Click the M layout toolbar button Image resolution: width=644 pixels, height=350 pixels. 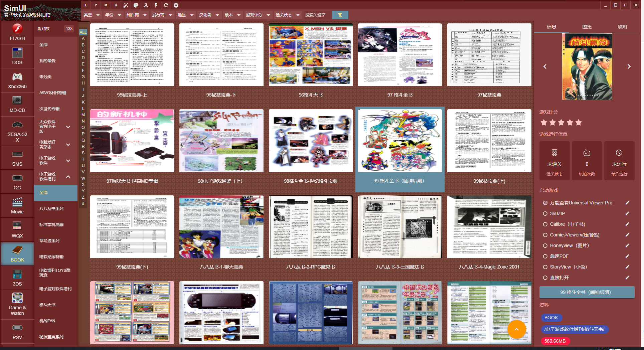106,5
